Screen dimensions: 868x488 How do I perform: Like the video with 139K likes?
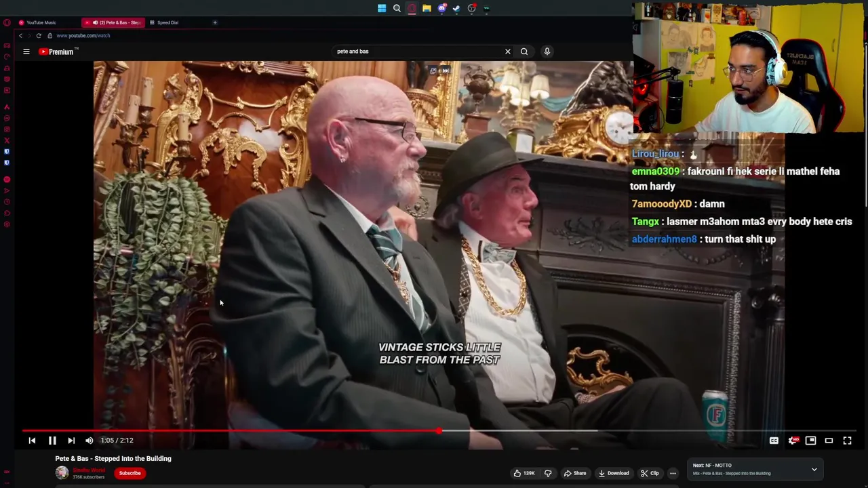524,473
